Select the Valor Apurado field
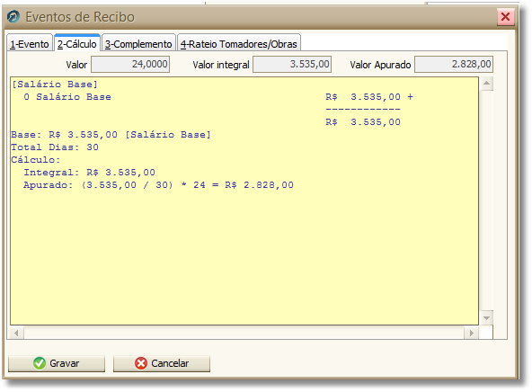 coord(454,64)
